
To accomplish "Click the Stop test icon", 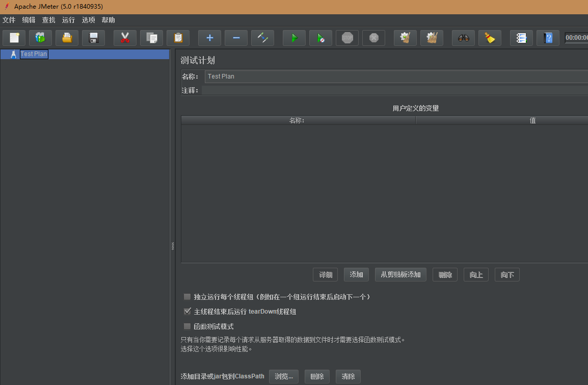I will pos(348,38).
